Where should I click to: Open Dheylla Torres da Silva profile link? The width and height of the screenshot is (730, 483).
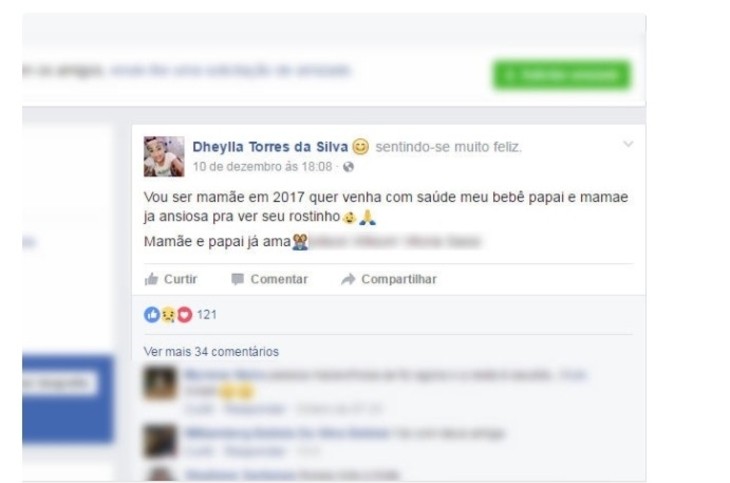(x=270, y=147)
